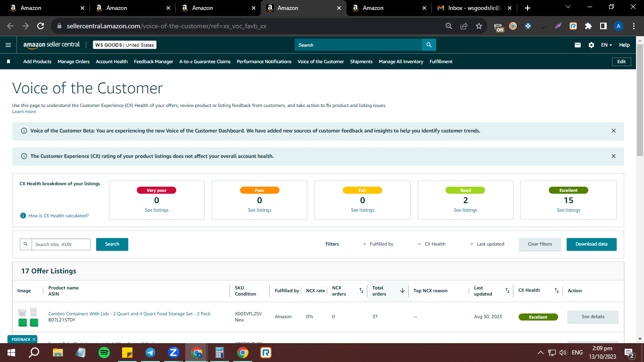Bookmark this page with the star icon
The height and width of the screenshot is (362, 644).
[x=479, y=26]
